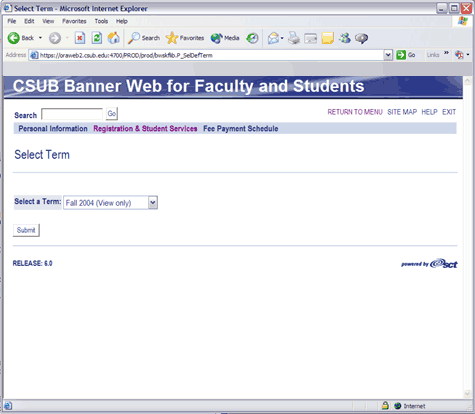The image size is (475, 414).
Task: Open the Edit menu
Action: coord(29,21)
